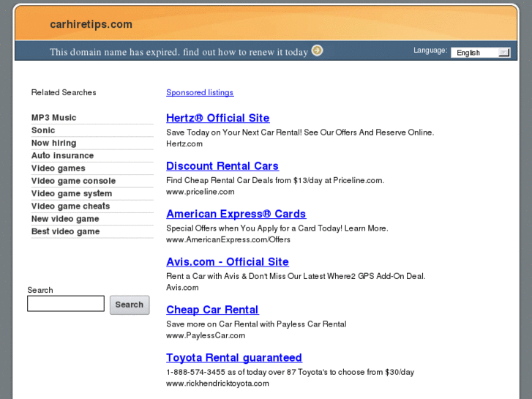
Task: Open the Toyota Rental guaranteed listing
Action: (234, 357)
